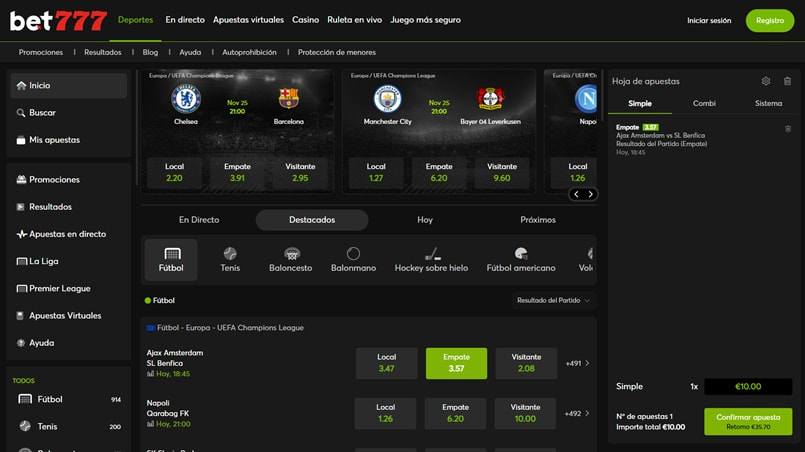Click the Bayer 04 Leverkusen crest
Screen dimensions: 805x452
[490, 99]
